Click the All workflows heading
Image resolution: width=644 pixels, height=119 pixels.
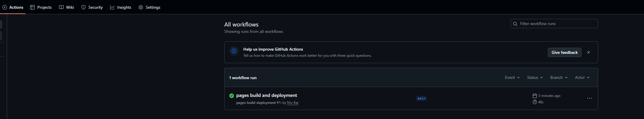click(241, 24)
